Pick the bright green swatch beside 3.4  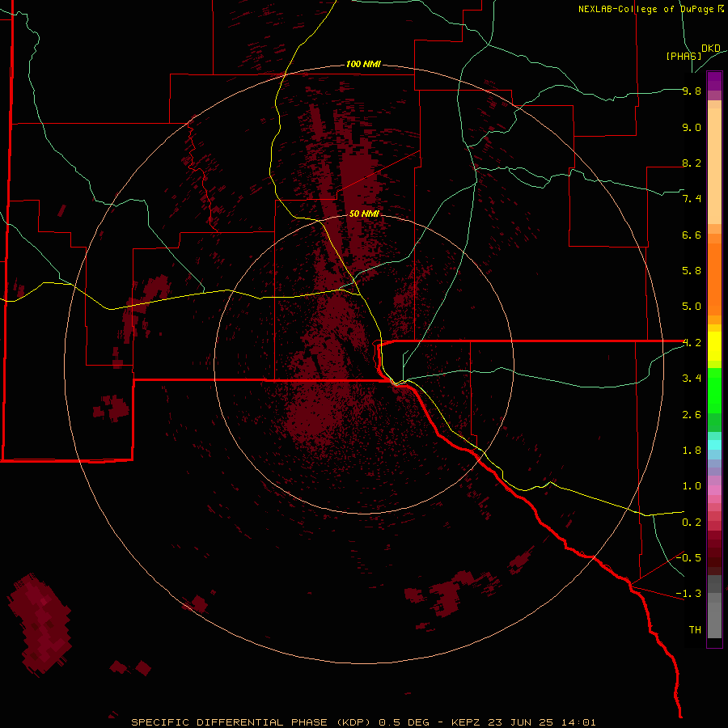pyautogui.click(x=714, y=390)
